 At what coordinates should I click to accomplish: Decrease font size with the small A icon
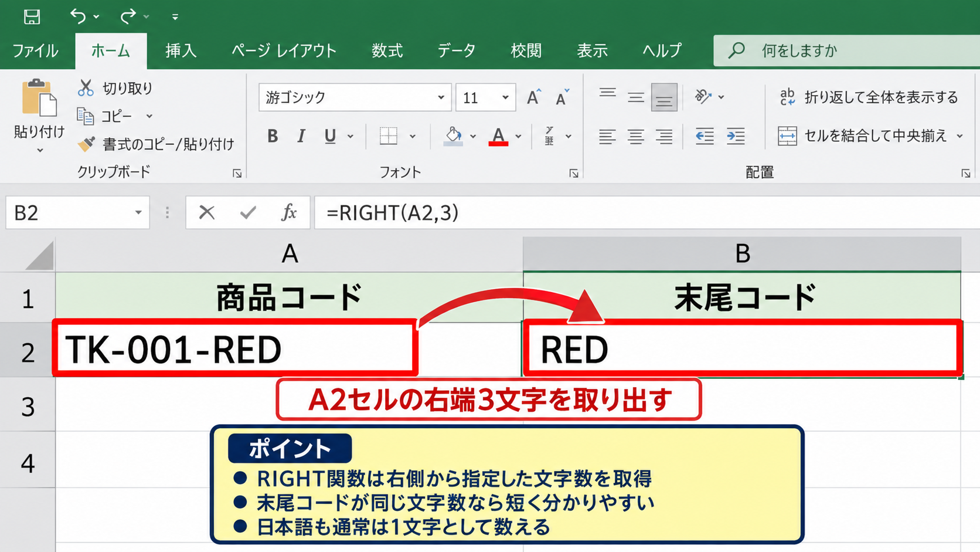tap(562, 97)
